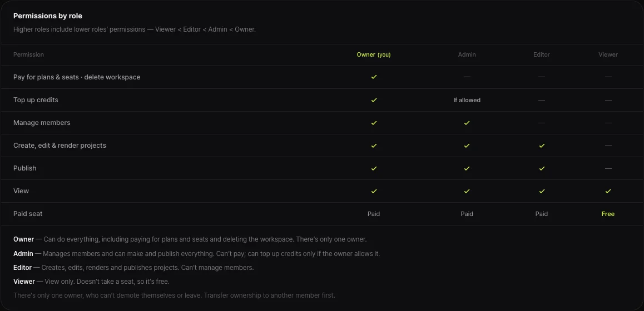Click the Owner checkmark in Top up credits row

point(374,100)
